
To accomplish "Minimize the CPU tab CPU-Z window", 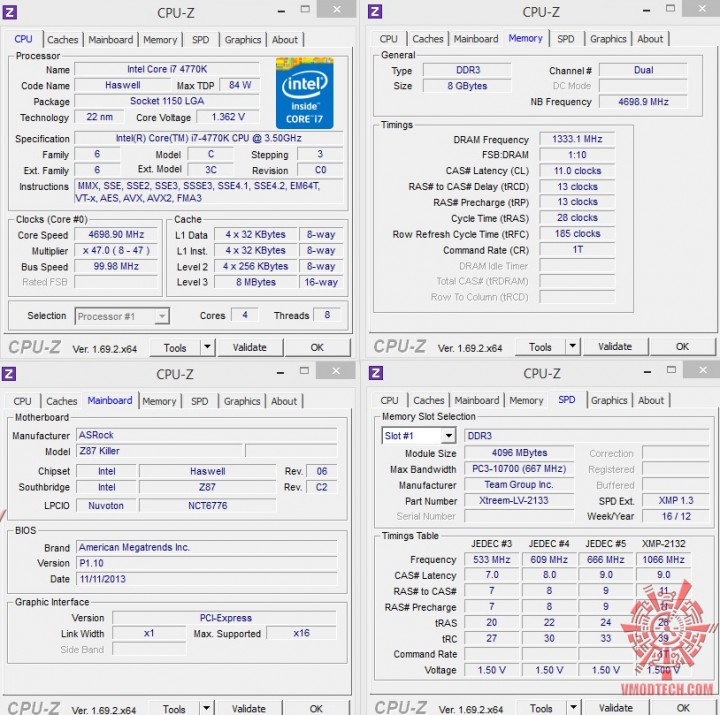I will (281, 10).
